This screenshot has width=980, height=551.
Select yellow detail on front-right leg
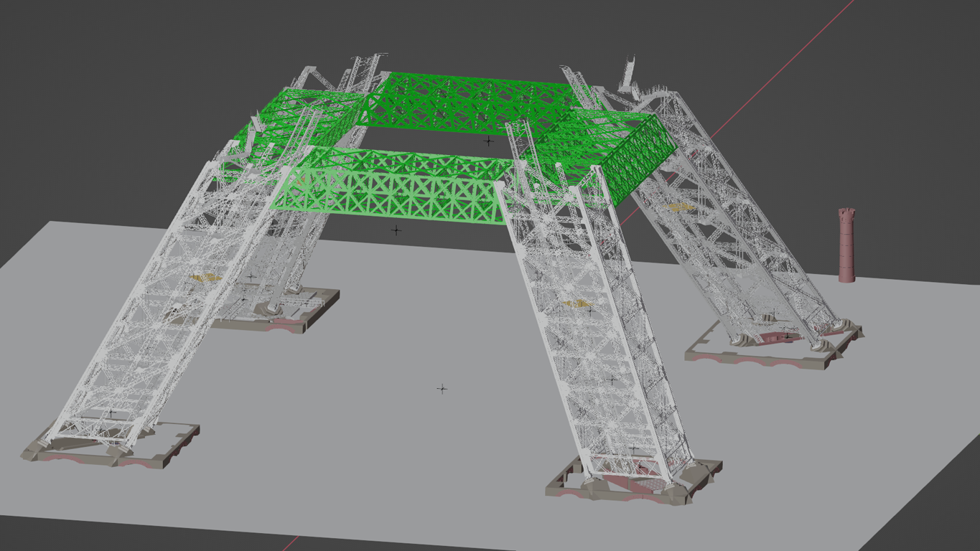tap(574, 303)
